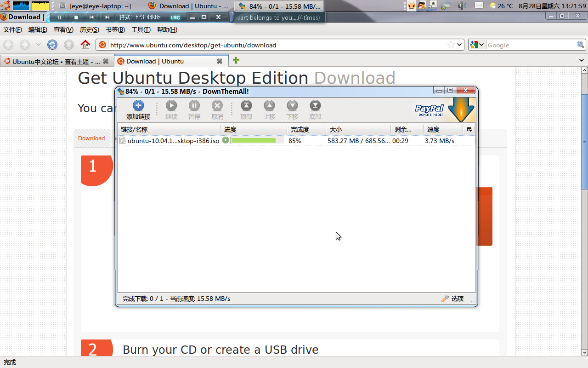Click the weather 26 °C indicator
588x368 pixels.
tap(502, 6)
